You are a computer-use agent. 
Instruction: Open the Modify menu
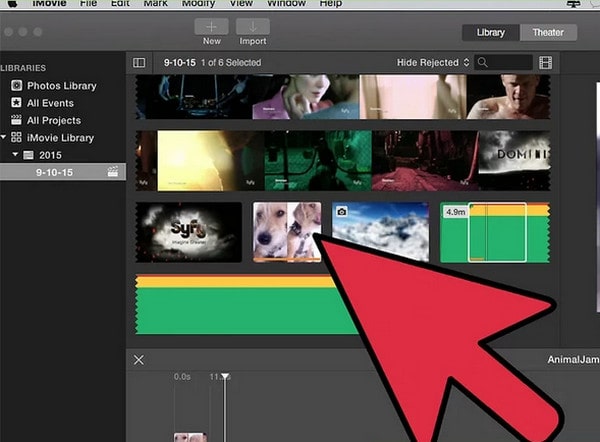click(x=198, y=3)
